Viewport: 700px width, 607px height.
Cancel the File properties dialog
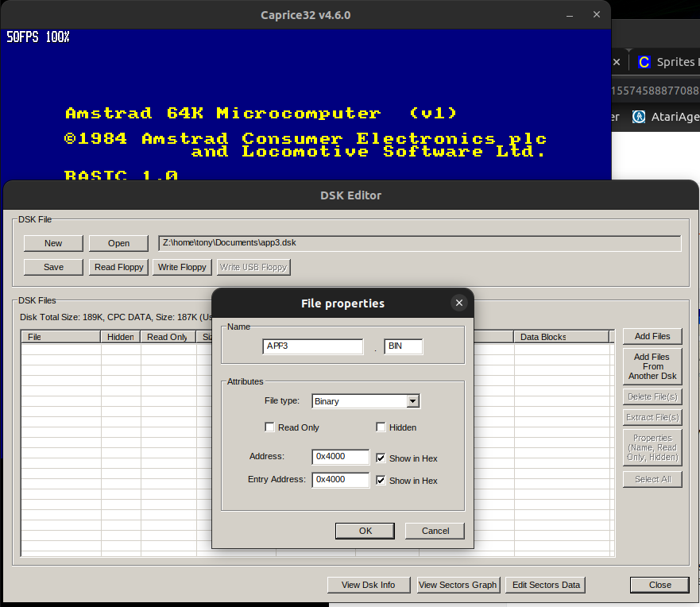tap(435, 531)
